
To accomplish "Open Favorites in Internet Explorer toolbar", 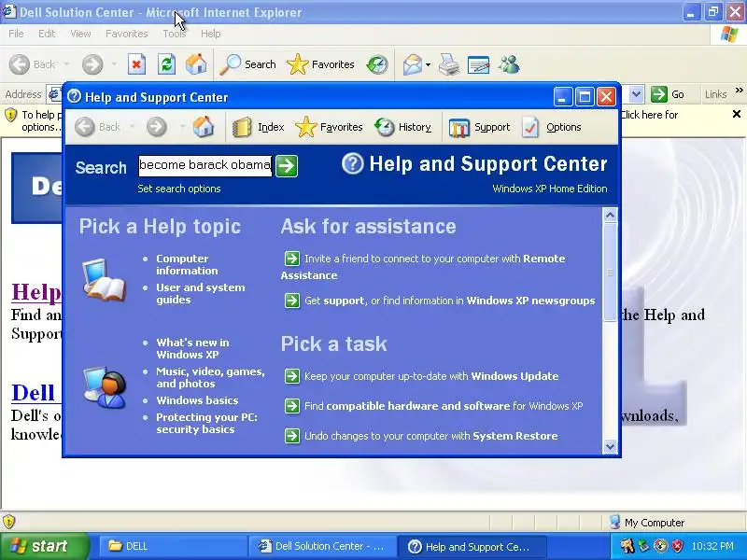I will pyautogui.click(x=320, y=64).
